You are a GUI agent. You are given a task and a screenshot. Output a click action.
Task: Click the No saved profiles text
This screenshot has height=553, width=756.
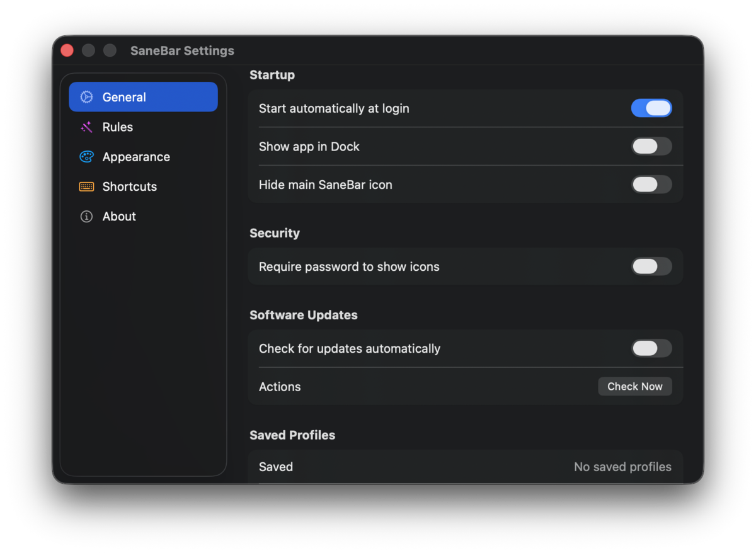tap(622, 467)
